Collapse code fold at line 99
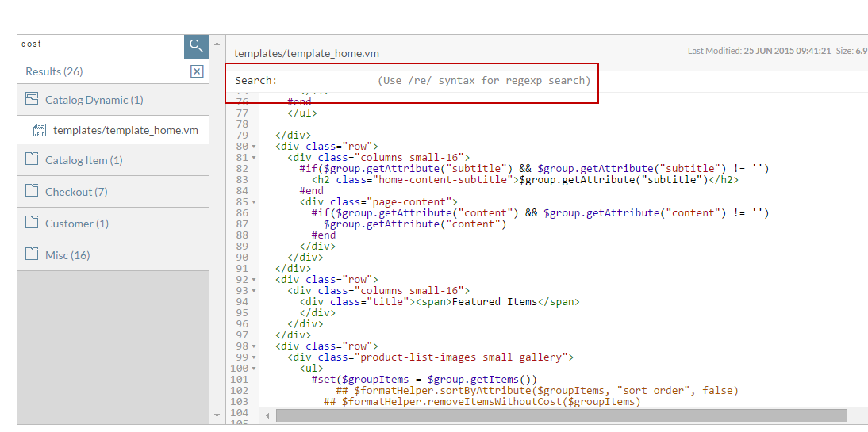 tap(254, 357)
